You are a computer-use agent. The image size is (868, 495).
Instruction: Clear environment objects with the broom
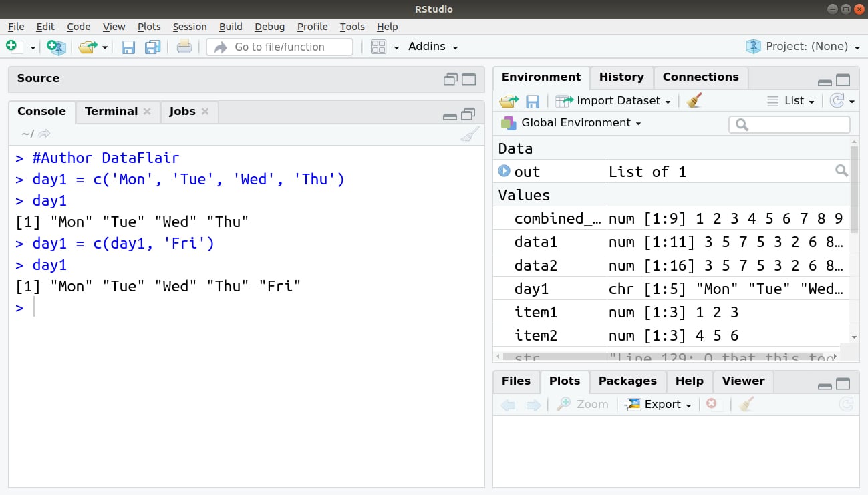(x=694, y=101)
